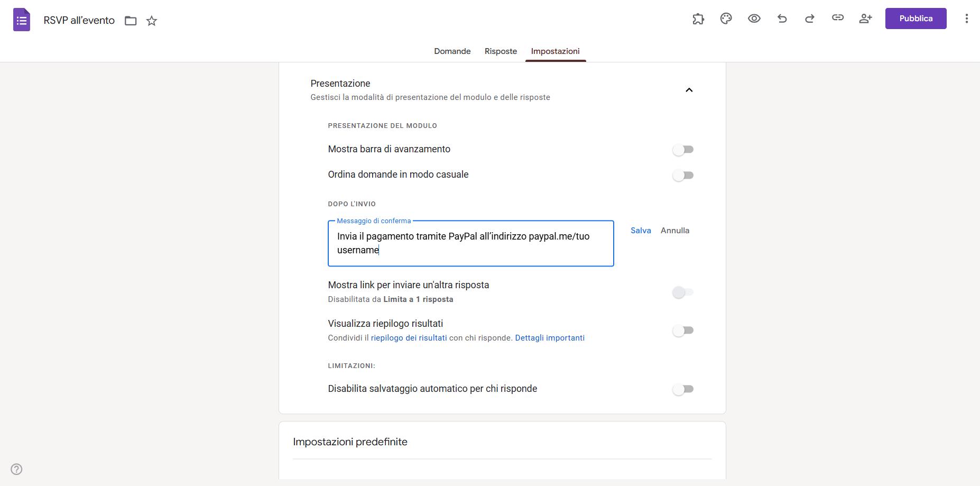The height and width of the screenshot is (486, 980).
Task: Preview the form with the eye icon
Action: tap(754, 19)
